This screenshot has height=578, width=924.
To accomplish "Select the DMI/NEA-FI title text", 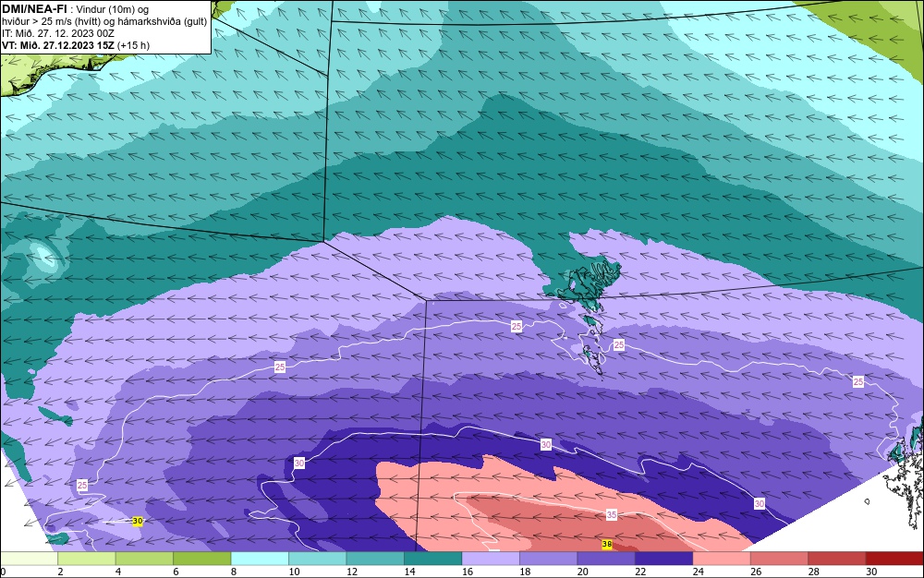I will 34,8.
